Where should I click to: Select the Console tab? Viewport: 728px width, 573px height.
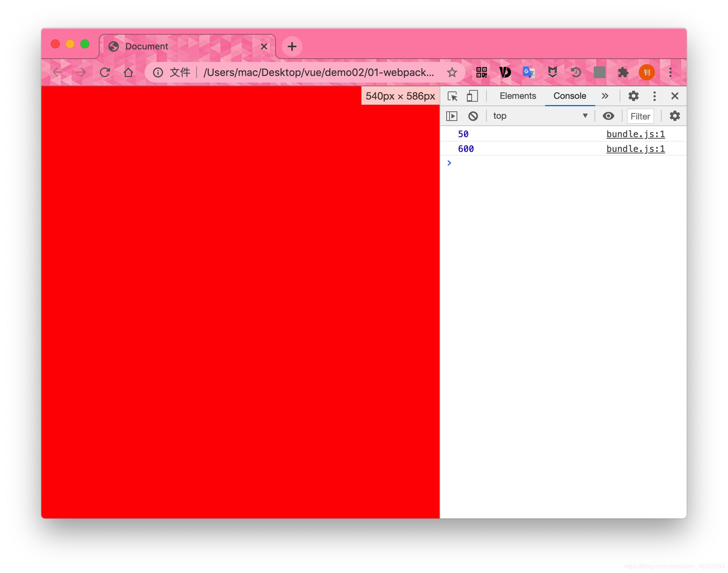570,96
